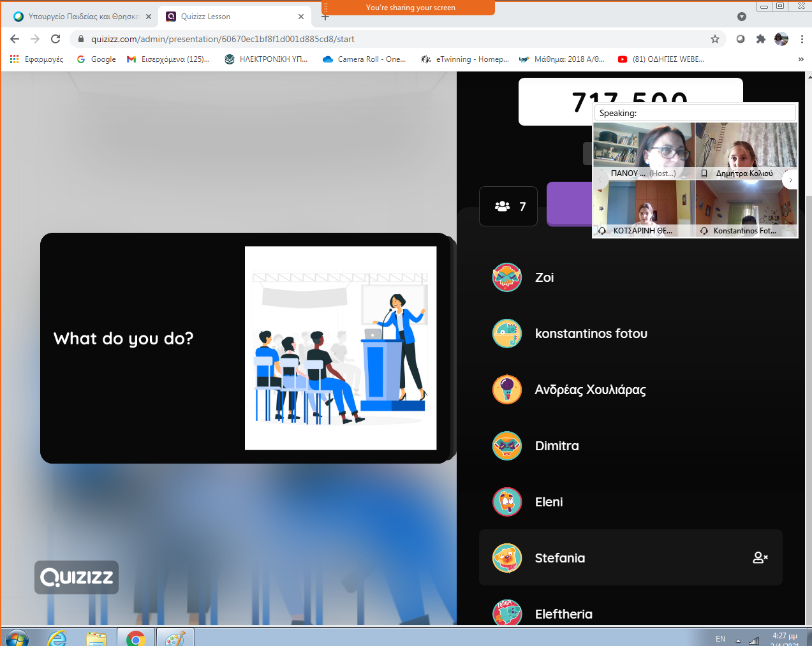This screenshot has width=812, height=646.
Task: Click the address bar URL field
Action: (383, 39)
